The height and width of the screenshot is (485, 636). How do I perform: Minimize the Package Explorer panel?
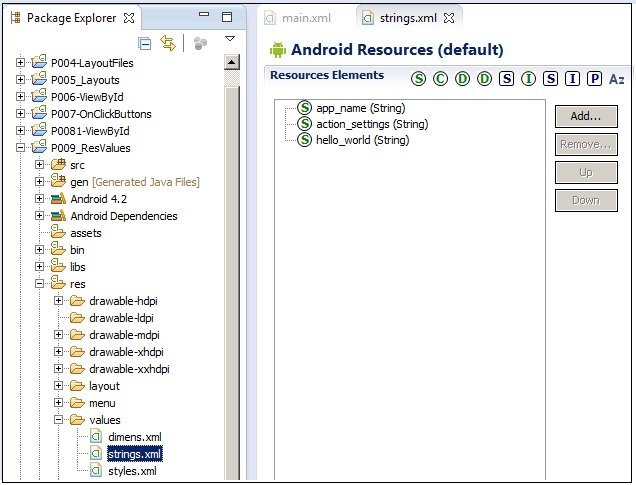[x=204, y=15]
